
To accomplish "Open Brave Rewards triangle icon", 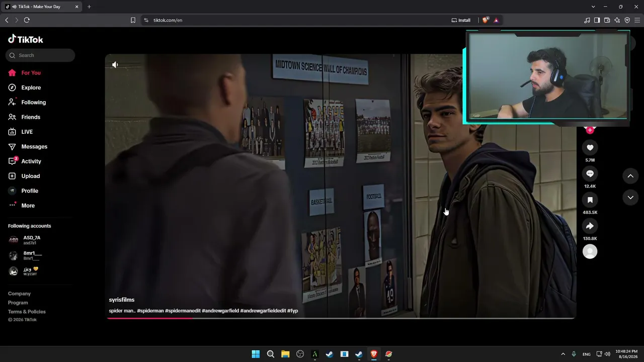I will click(496, 20).
